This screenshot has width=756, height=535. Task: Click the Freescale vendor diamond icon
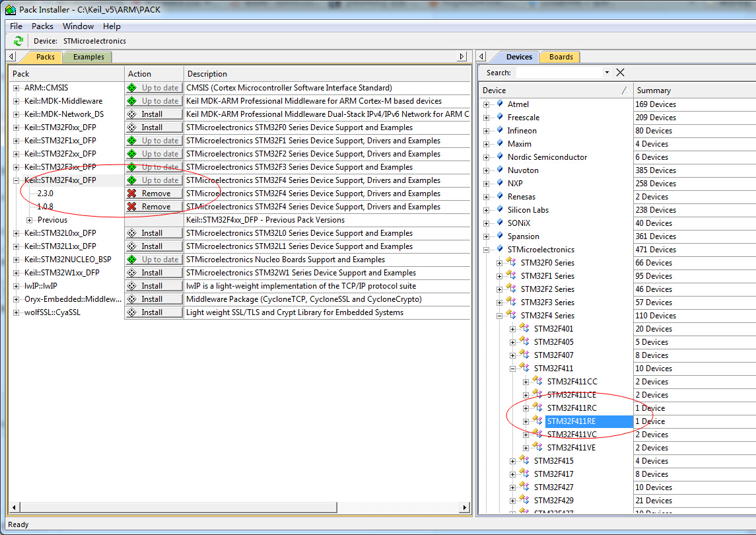point(500,117)
